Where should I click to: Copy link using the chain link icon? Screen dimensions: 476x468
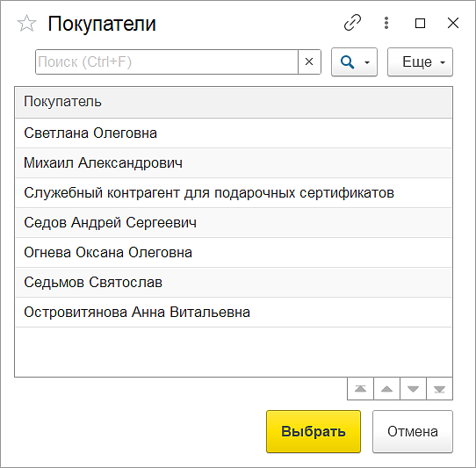(x=352, y=23)
